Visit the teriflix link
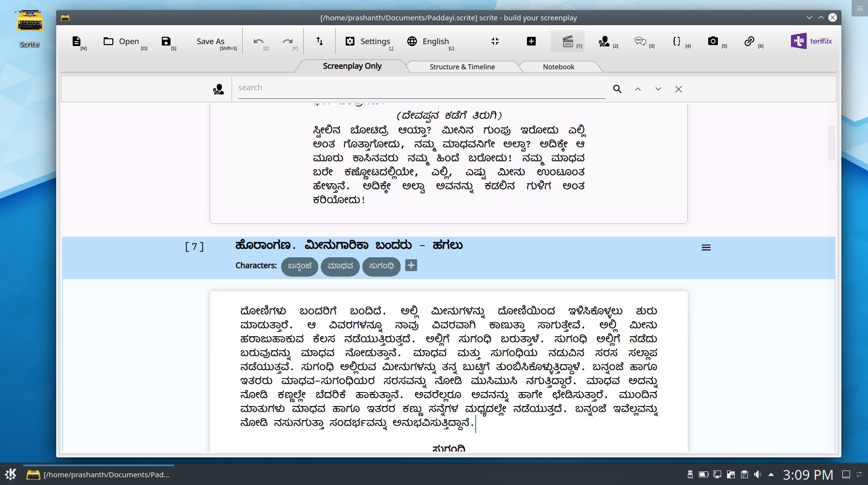This screenshot has height=485, width=868. [x=811, y=41]
